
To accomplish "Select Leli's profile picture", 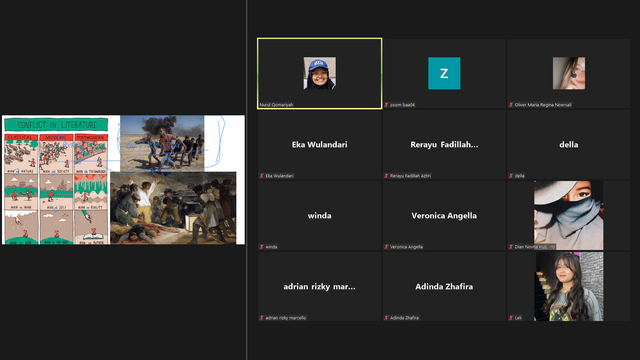I will tap(569, 286).
